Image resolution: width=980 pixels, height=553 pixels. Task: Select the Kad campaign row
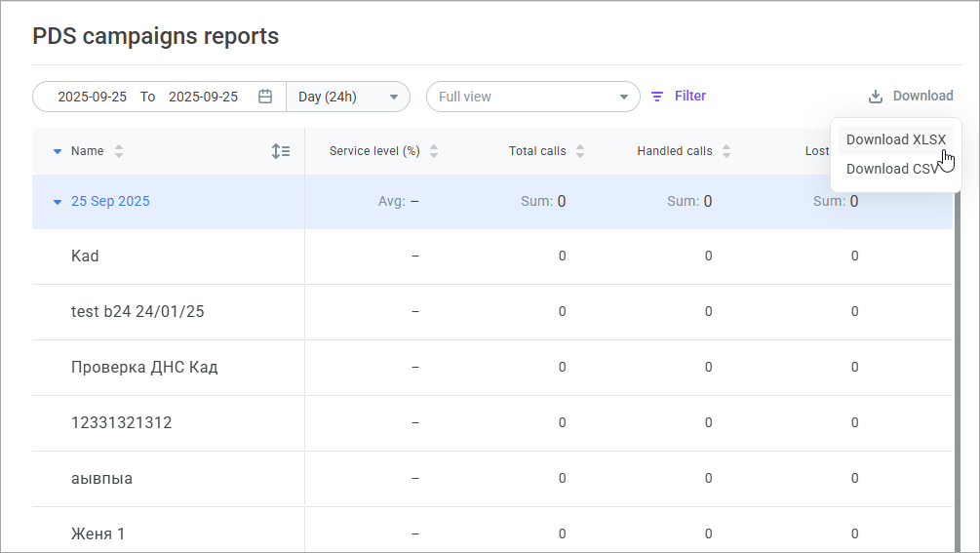click(85, 257)
